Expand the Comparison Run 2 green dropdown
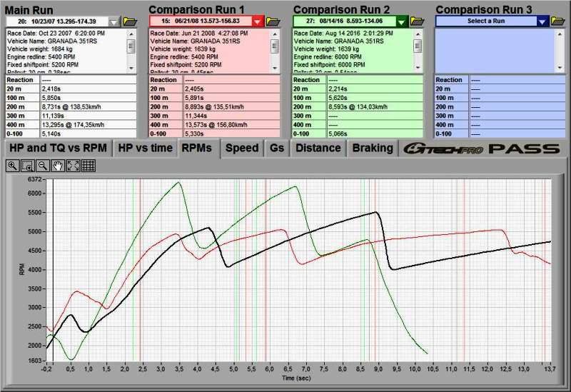The image size is (571, 392). click(402, 21)
